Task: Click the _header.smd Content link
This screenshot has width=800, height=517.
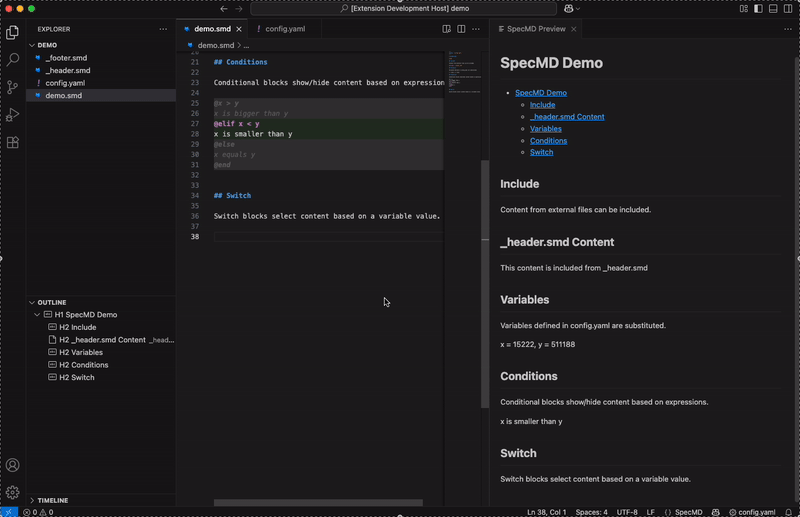Action: pyautogui.click(x=567, y=117)
